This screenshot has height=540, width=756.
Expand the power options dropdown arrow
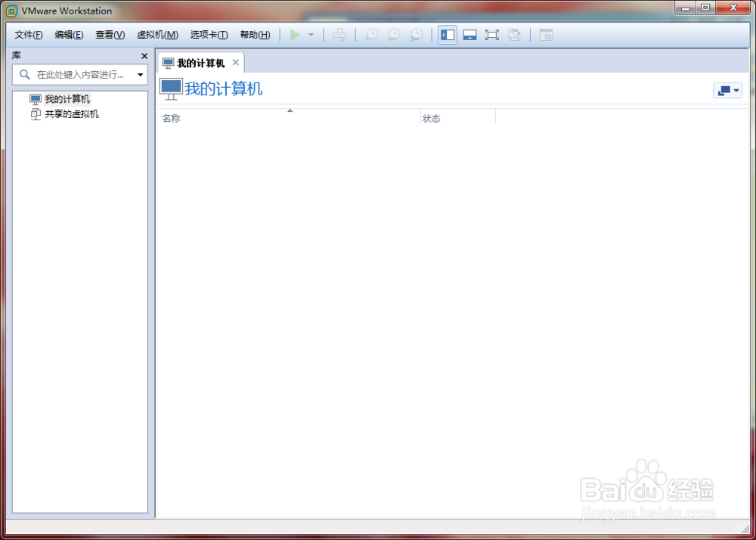pos(311,35)
